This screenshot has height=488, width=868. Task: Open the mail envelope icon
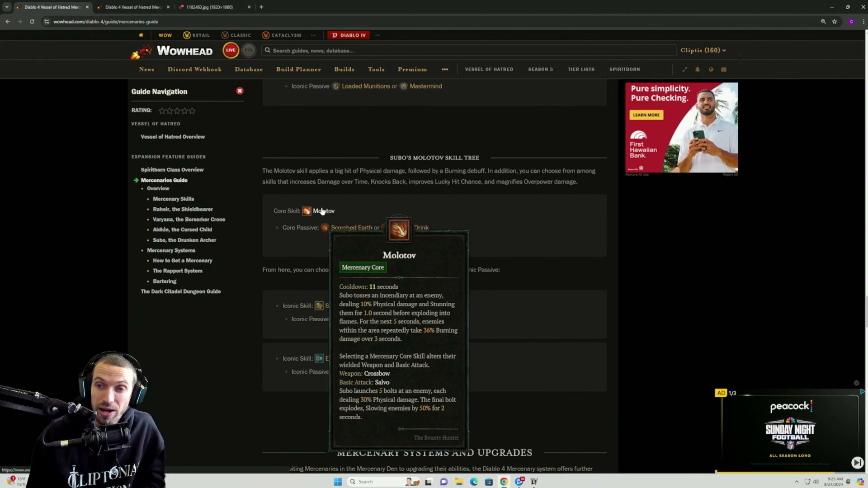click(x=724, y=69)
